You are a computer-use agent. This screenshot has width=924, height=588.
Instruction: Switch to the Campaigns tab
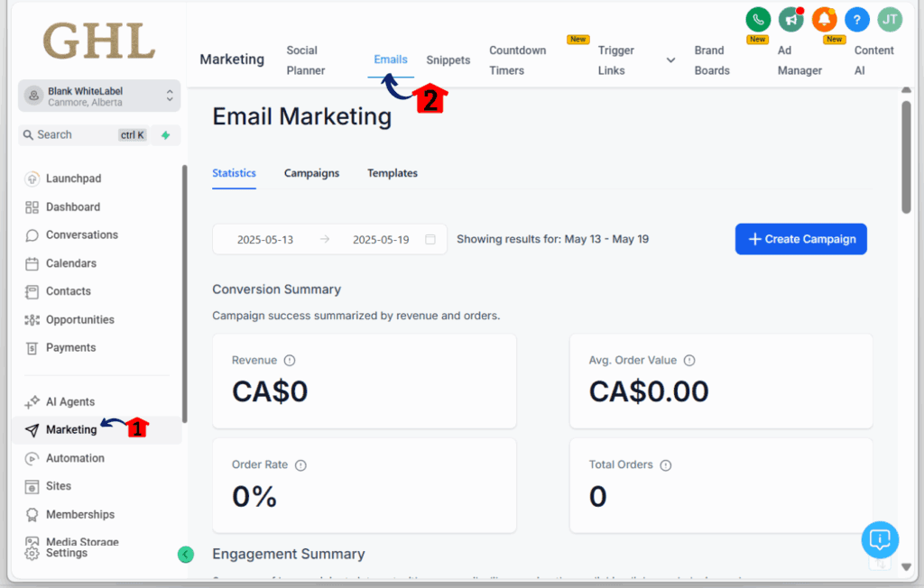pyautogui.click(x=311, y=173)
